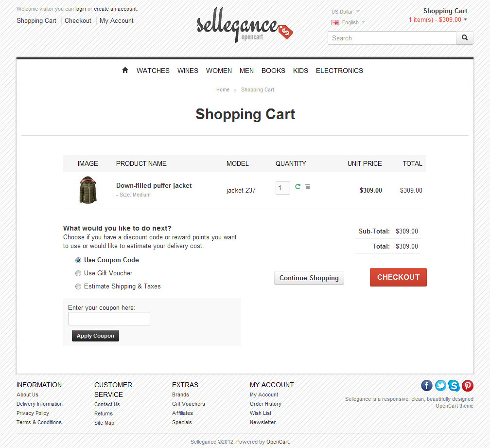
Task: Click the green update quantity icon
Action: coord(298,187)
